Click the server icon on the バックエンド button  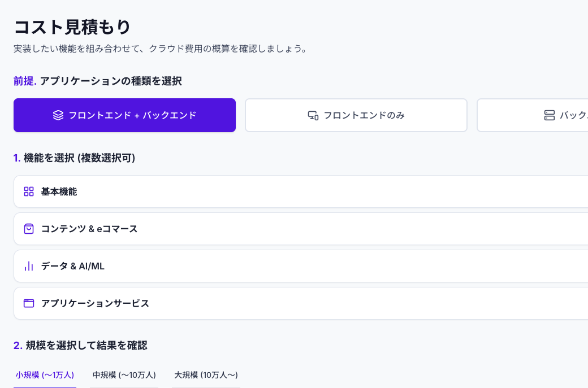[549, 115]
